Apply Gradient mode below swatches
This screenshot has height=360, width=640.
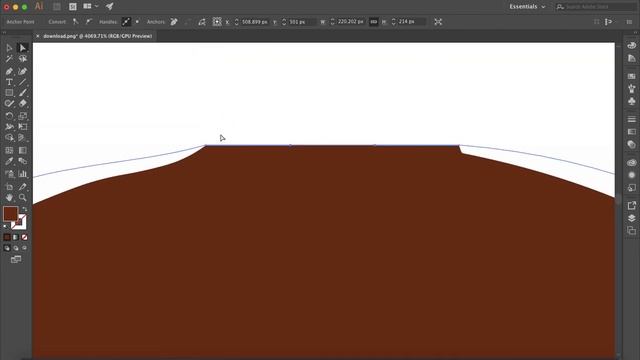(16, 237)
